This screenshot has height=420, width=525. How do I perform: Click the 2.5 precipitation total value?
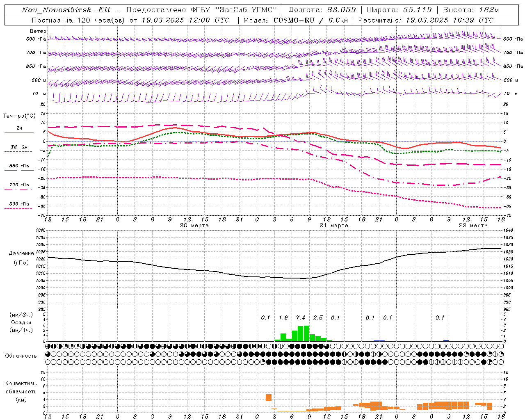318,318
